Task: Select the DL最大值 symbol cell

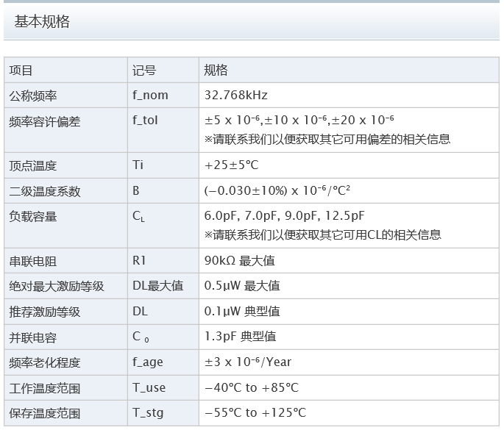Action: (x=157, y=286)
